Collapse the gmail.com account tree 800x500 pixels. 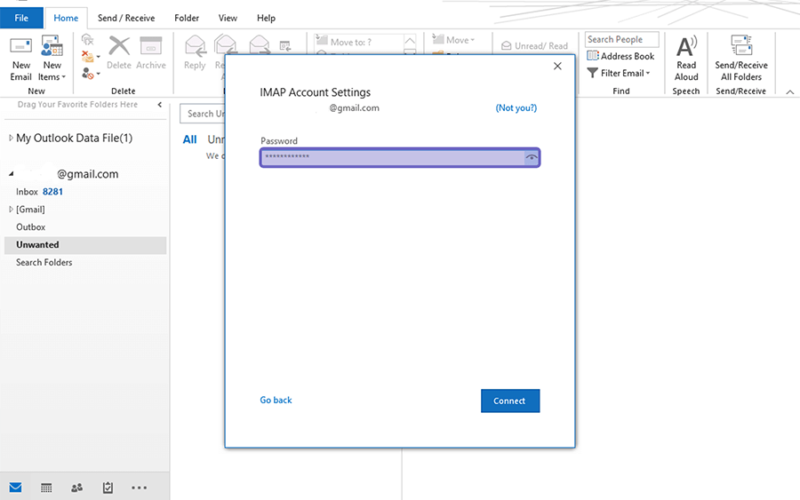(x=11, y=174)
